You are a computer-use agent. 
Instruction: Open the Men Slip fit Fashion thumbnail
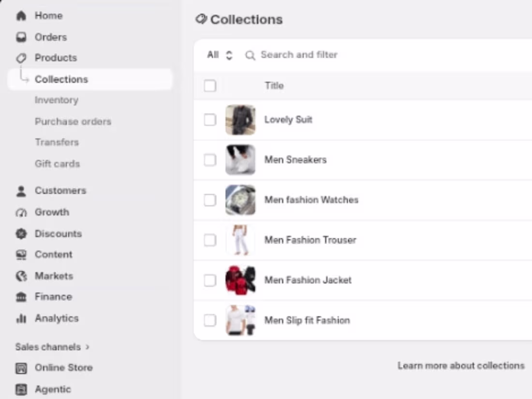coord(240,320)
